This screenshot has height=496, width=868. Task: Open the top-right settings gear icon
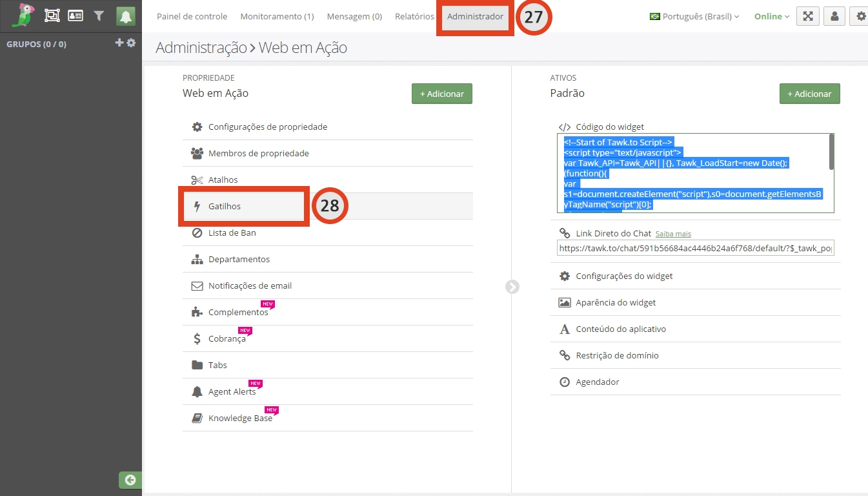[861, 16]
